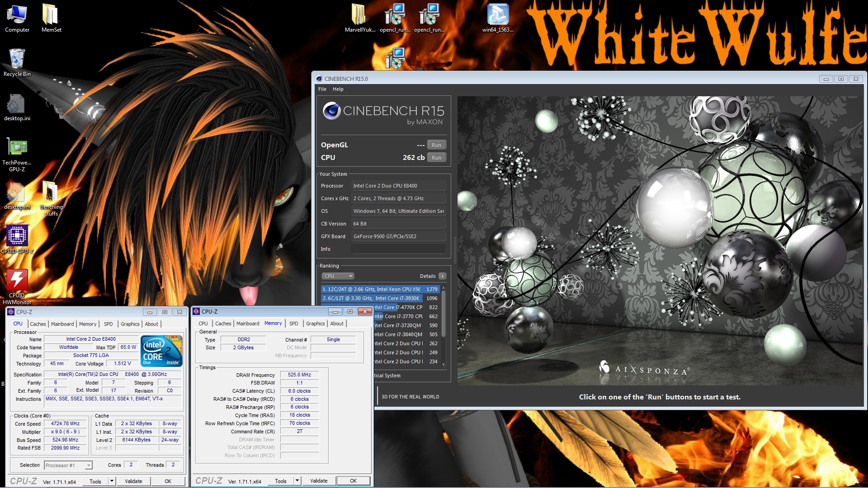Click OK in the CPU-Z Memory window
Viewport: 868px width, 488px height.
[354, 481]
